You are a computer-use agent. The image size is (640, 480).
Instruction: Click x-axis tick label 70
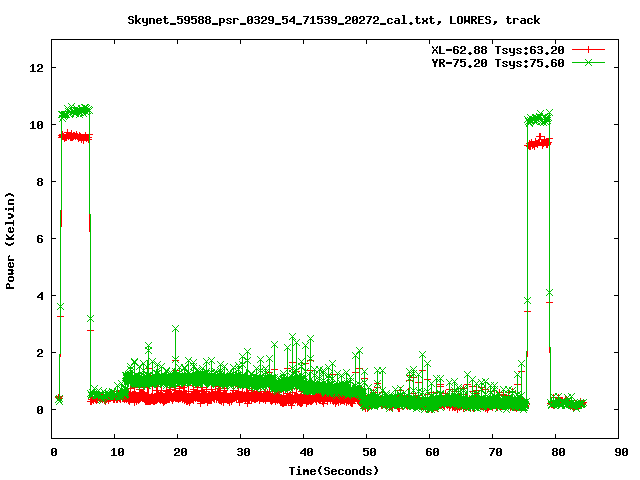pos(495,452)
